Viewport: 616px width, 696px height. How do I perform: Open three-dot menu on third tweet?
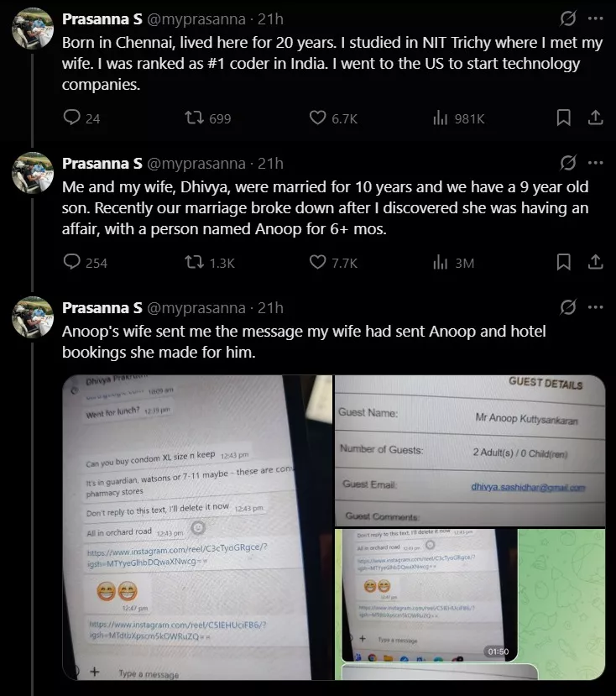pos(595,307)
